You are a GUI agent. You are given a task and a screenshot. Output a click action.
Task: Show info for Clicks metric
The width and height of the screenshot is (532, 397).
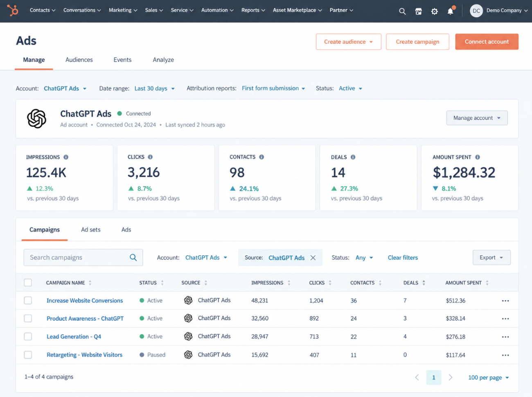[150, 157]
